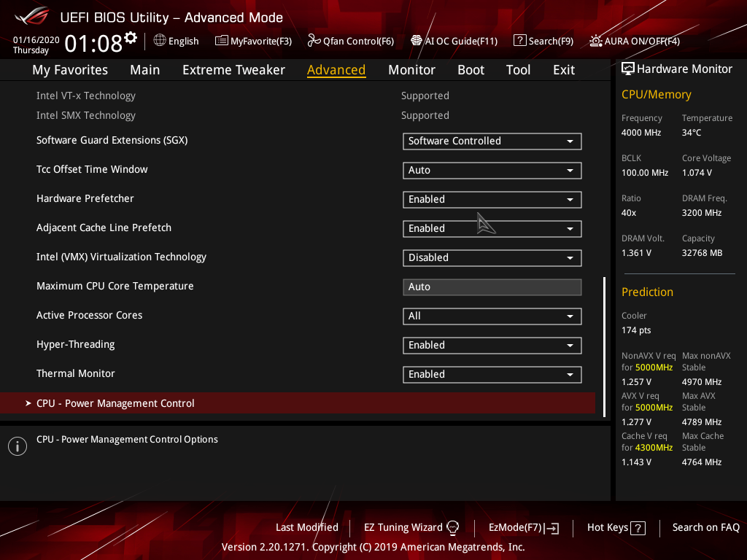
Task: Open Intel VMX Virtualization Technology dropdown
Action: 492,257
